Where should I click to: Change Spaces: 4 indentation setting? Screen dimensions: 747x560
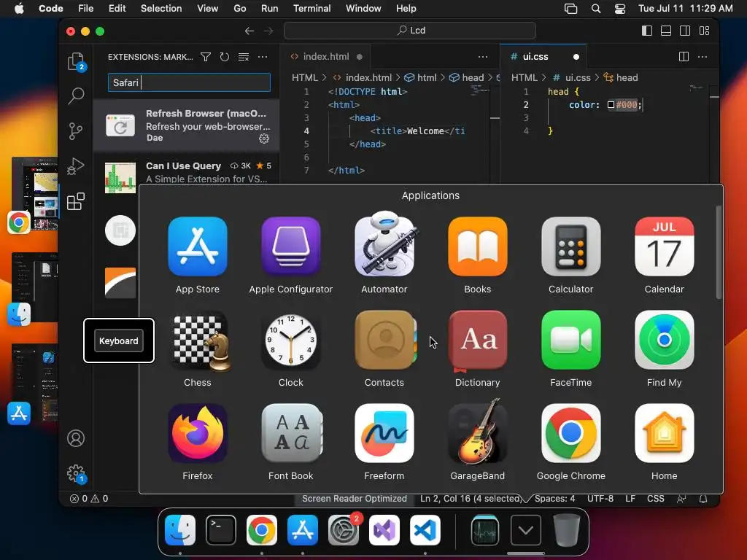coord(554,499)
